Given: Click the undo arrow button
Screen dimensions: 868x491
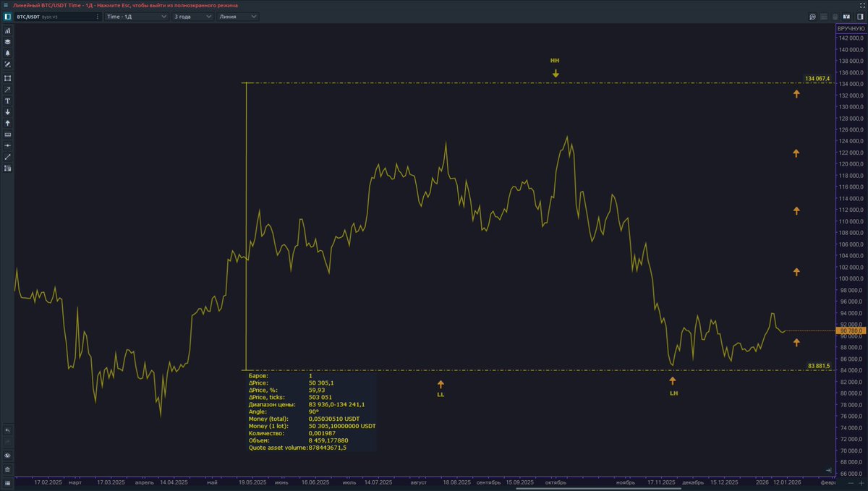Looking at the screenshot, I should (x=7, y=430).
